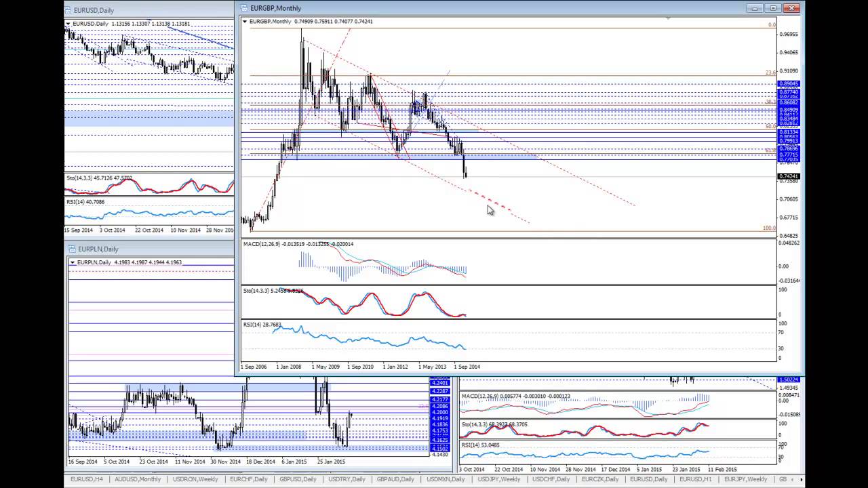Click the EURPLN,Daily window title bar

pos(151,249)
